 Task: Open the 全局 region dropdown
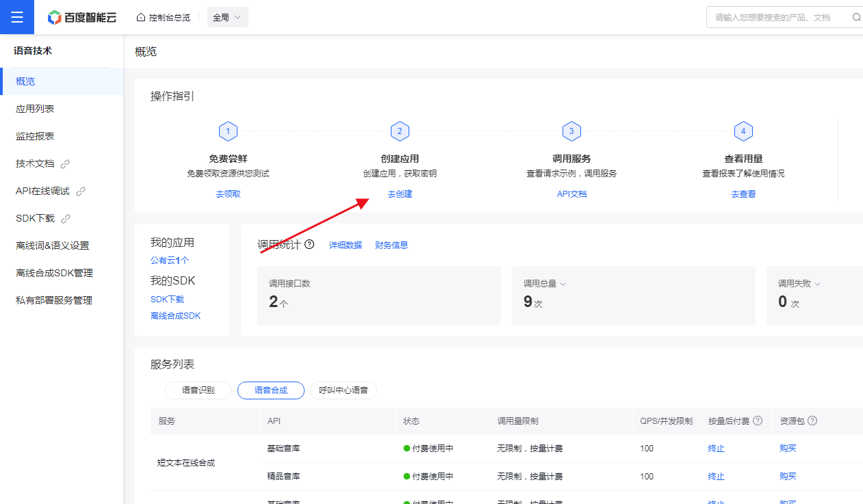pos(227,17)
